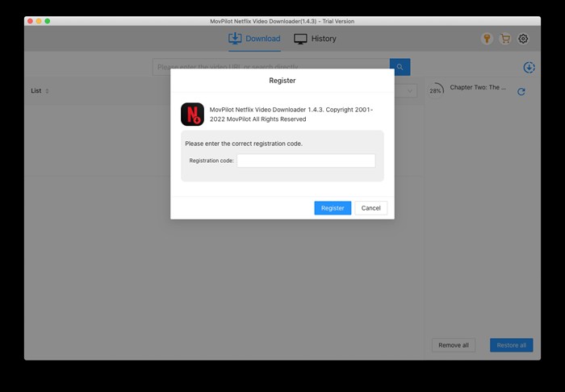The height and width of the screenshot is (392, 565).
Task: Click the blue search magnifier button
Action: pos(400,67)
